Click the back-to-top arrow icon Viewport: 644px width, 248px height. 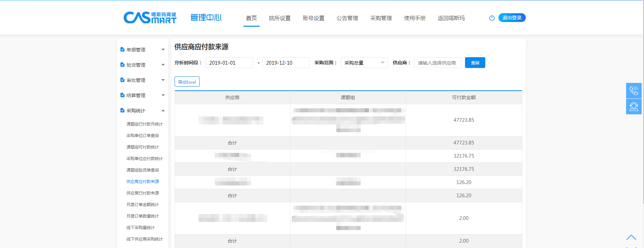631,238
